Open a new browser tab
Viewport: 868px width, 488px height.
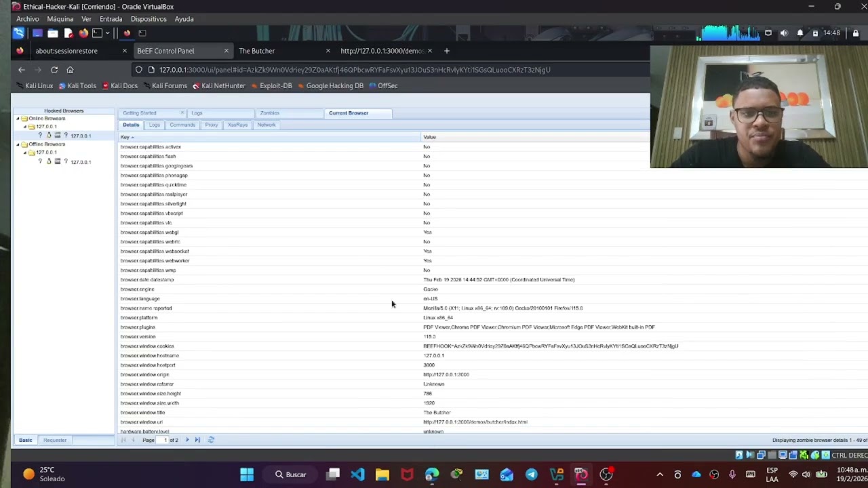click(x=446, y=51)
